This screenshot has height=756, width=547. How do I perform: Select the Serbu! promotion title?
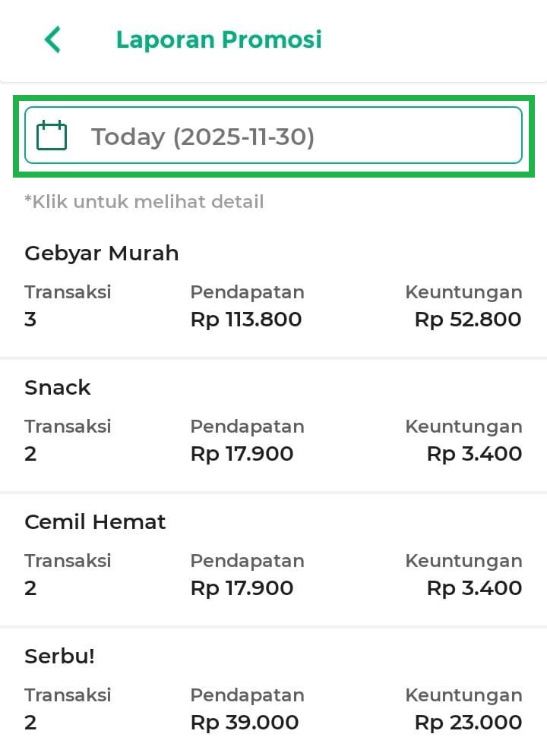click(60, 657)
